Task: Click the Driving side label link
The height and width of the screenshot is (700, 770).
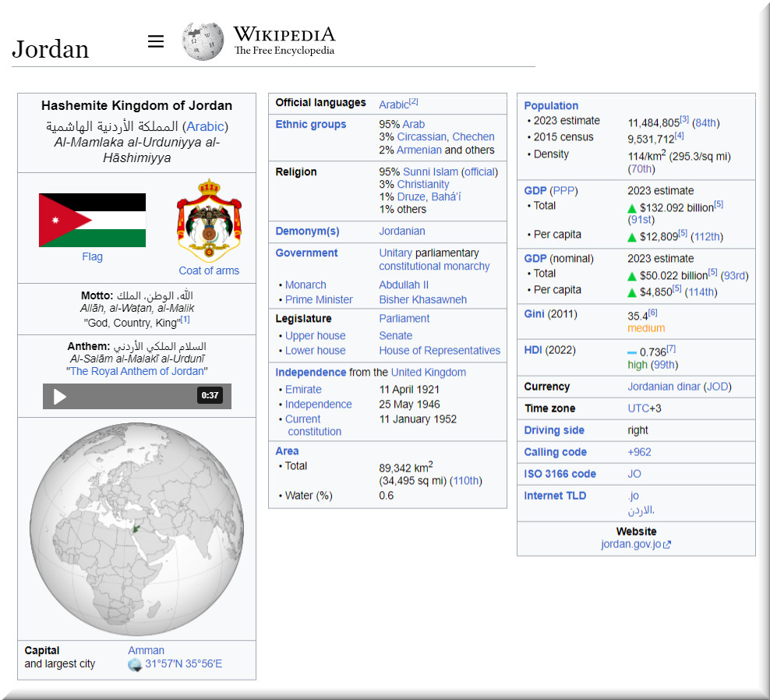Action: (553, 430)
